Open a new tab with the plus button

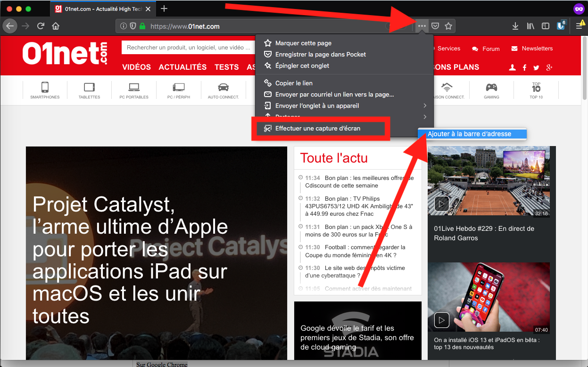click(x=164, y=8)
